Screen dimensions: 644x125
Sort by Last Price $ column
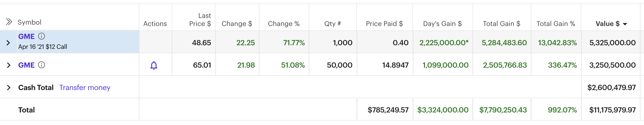point(200,20)
